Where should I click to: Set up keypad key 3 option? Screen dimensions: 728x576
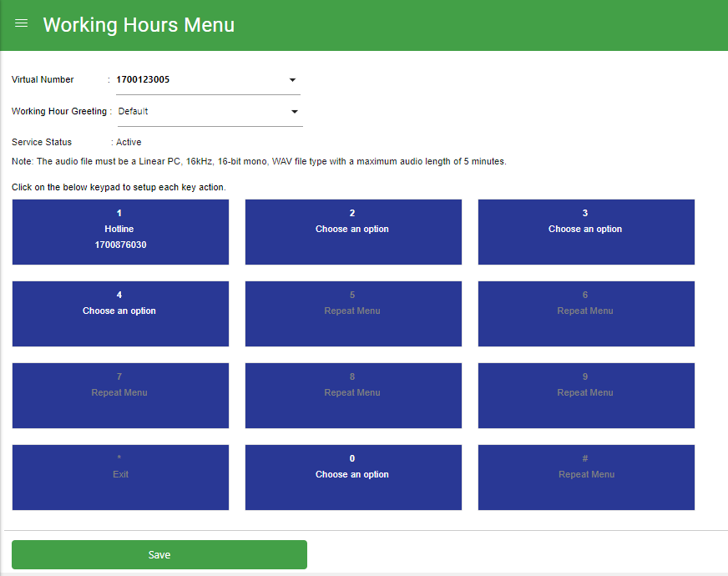pos(586,232)
